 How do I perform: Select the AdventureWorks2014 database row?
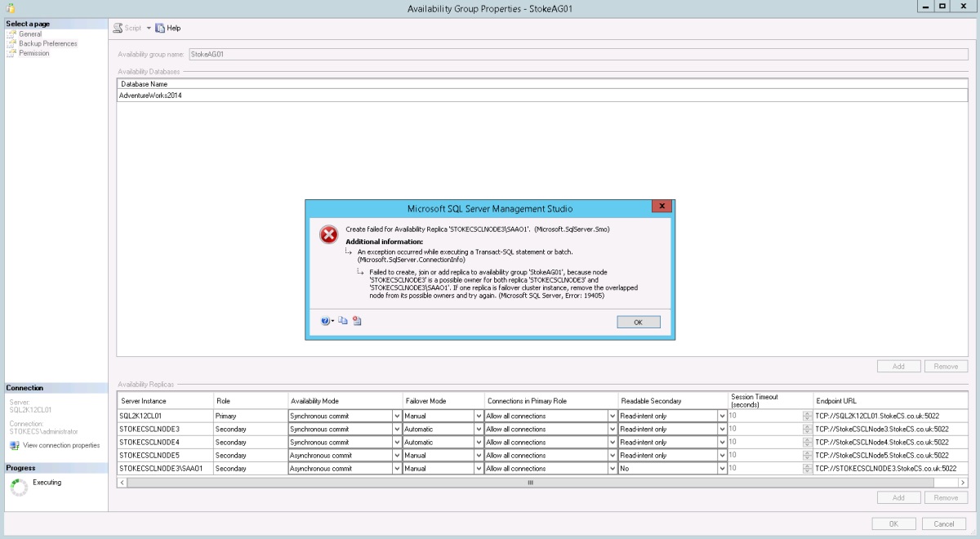tap(542, 95)
